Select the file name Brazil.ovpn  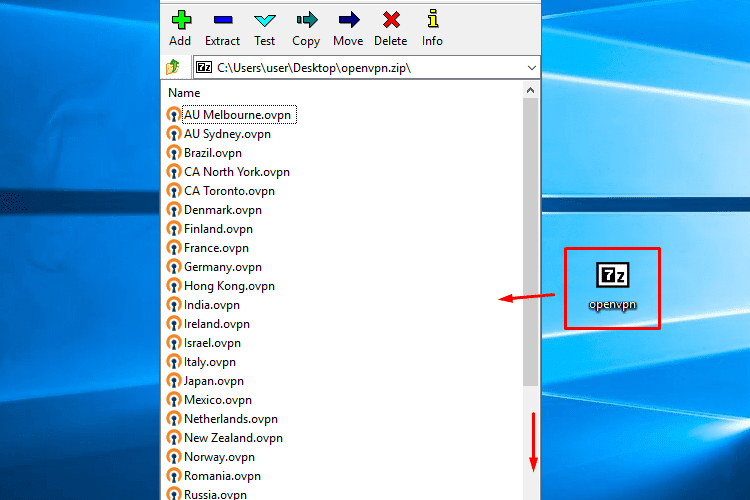tap(213, 153)
